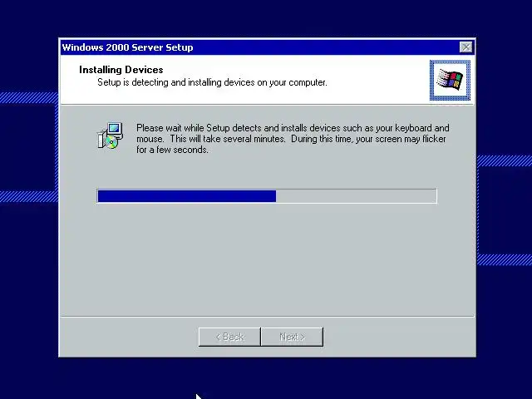
Task: Click the "Please wait while Setup detects" paragraph
Action: (x=293, y=139)
